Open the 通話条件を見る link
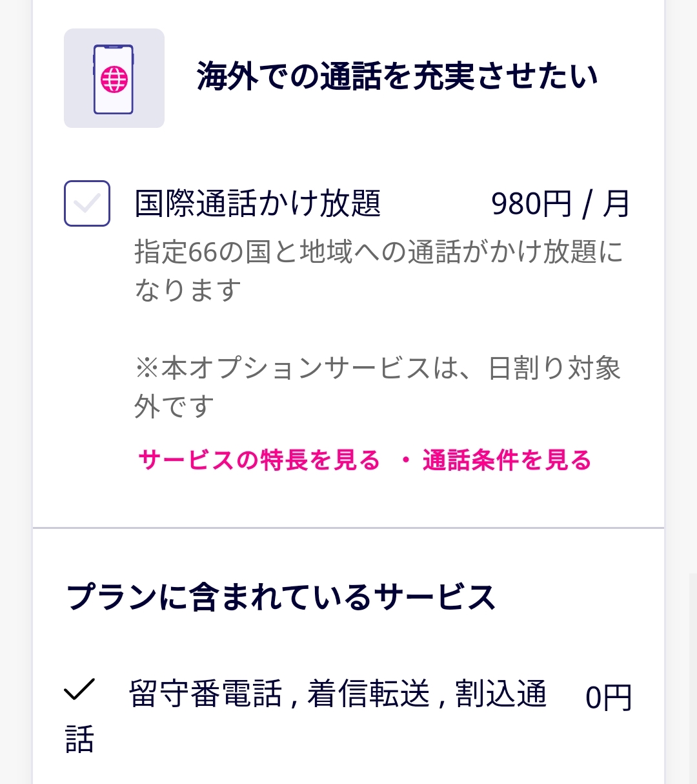 tap(507, 460)
